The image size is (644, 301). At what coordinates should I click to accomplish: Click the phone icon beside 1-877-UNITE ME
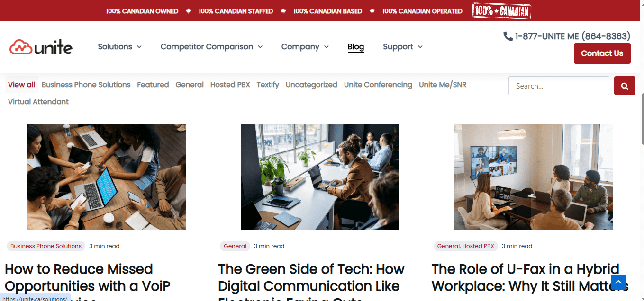click(508, 36)
